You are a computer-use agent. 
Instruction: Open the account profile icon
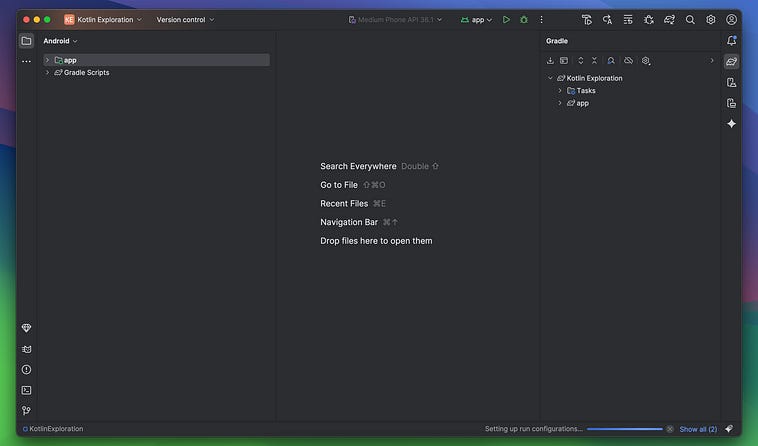[x=731, y=20]
